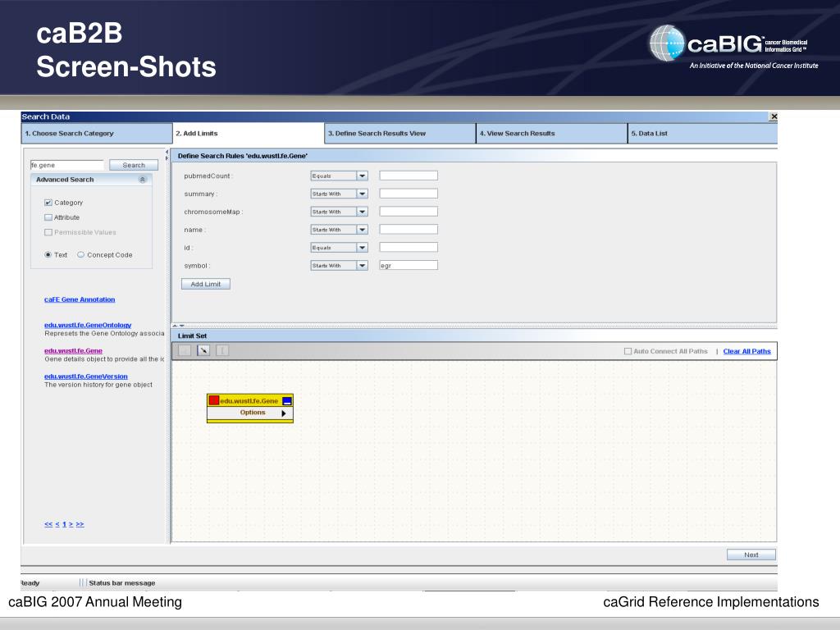Focus the pubmedCount value field

(409, 176)
